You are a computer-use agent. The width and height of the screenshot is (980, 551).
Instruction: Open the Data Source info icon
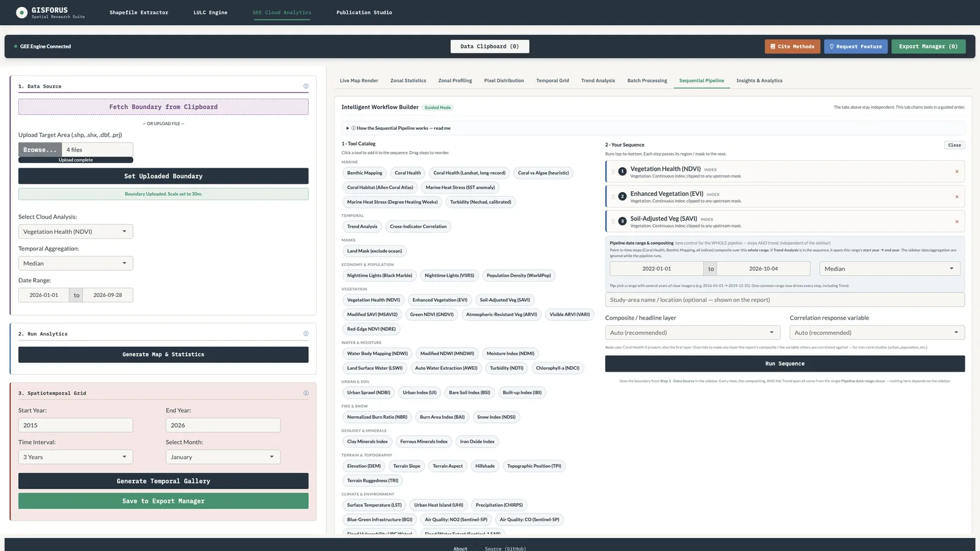(306, 86)
